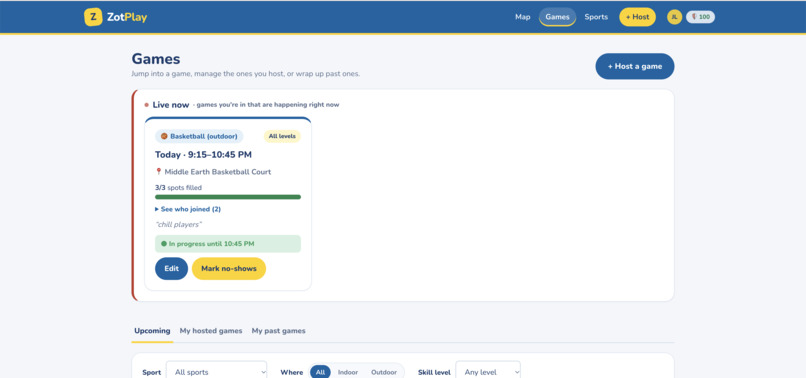Open the Sports nav item

click(x=596, y=17)
